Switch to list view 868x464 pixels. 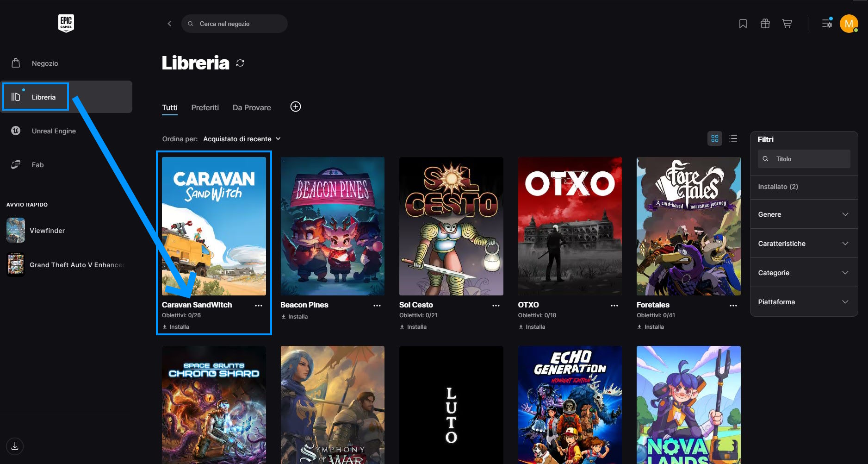tap(733, 138)
